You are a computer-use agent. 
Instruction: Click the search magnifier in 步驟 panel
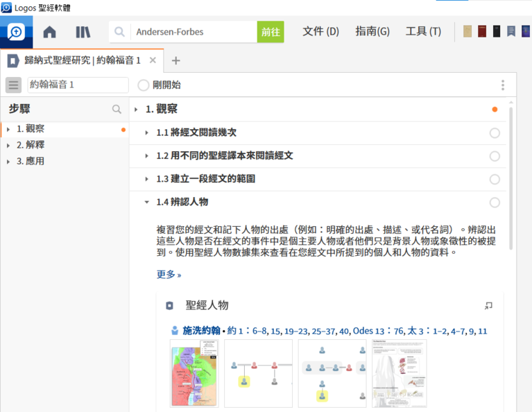click(x=117, y=109)
